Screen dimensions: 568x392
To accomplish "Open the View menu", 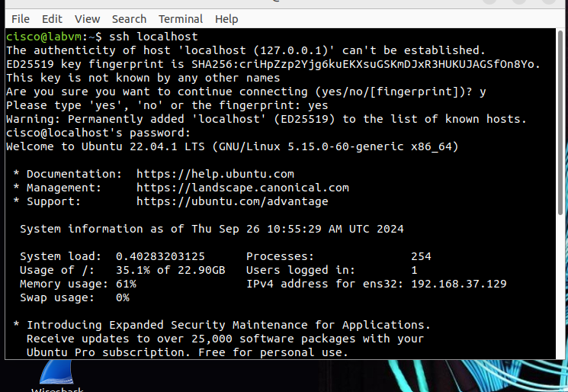I will tap(88, 19).
